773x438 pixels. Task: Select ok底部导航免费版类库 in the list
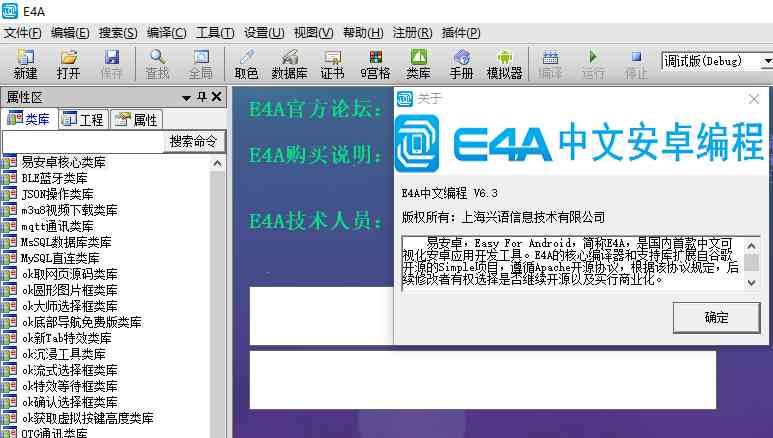click(x=81, y=322)
